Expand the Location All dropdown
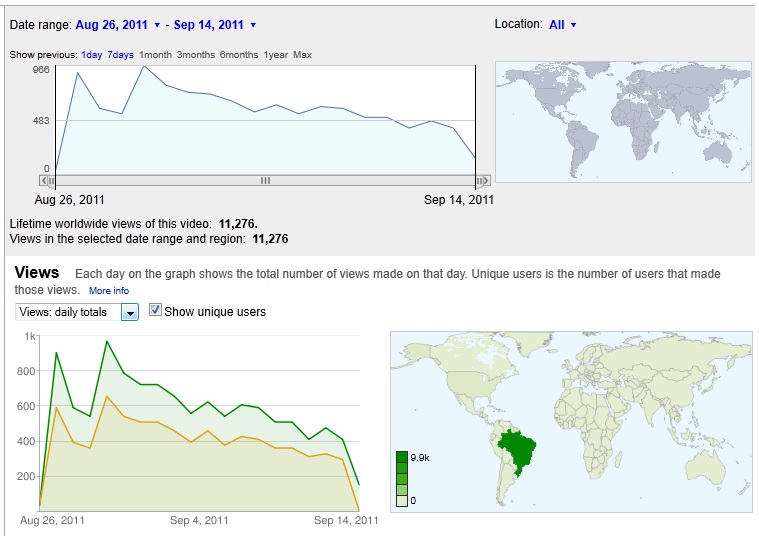The image size is (759, 536). (562, 24)
